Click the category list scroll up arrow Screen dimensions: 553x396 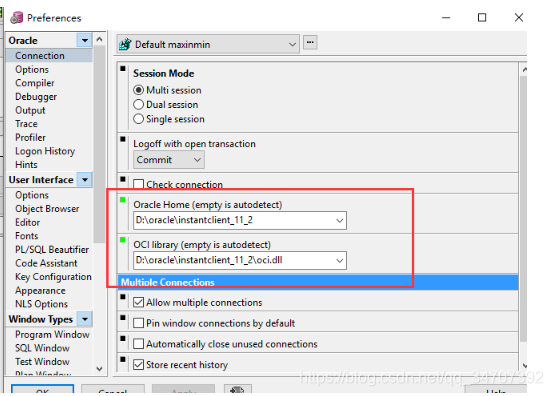[99, 39]
